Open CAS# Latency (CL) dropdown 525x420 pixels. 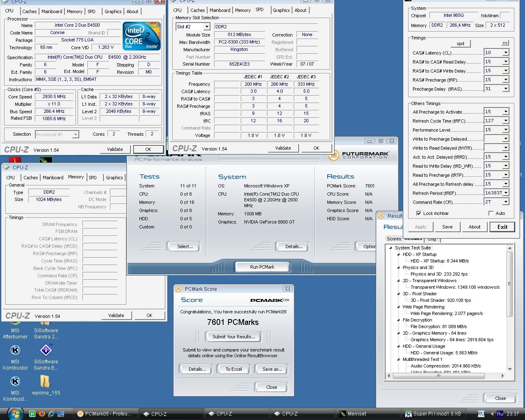coord(506,52)
